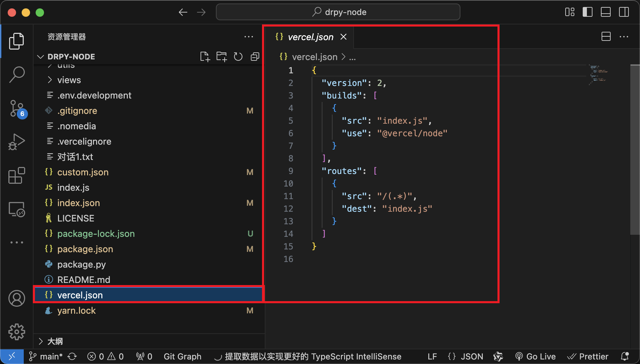Open 对话1.txt file
The height and width of the screenshot is (364, 640).
[x=149, y=157]
